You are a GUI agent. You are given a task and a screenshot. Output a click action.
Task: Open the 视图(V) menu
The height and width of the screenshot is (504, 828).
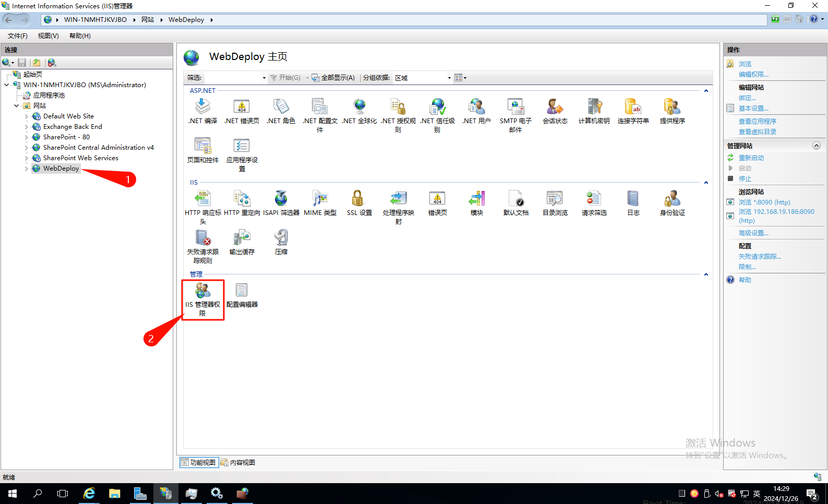tap(48, 36)
